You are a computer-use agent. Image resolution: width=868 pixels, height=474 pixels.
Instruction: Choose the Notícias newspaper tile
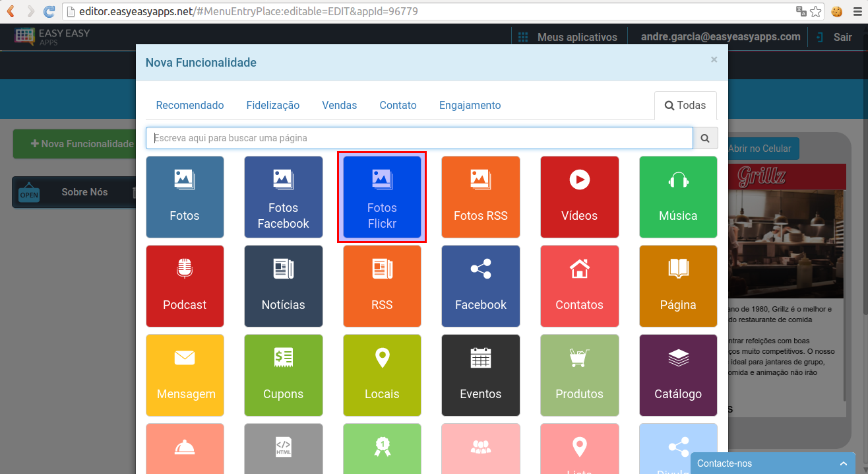tap(283, 286)
